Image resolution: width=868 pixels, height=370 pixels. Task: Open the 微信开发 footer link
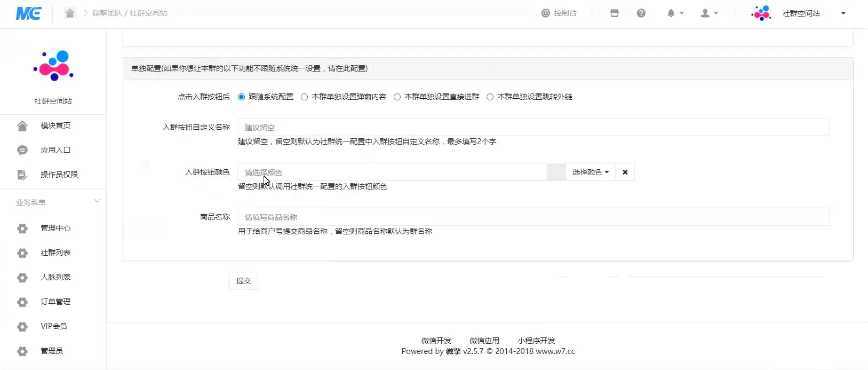[436, 341]
